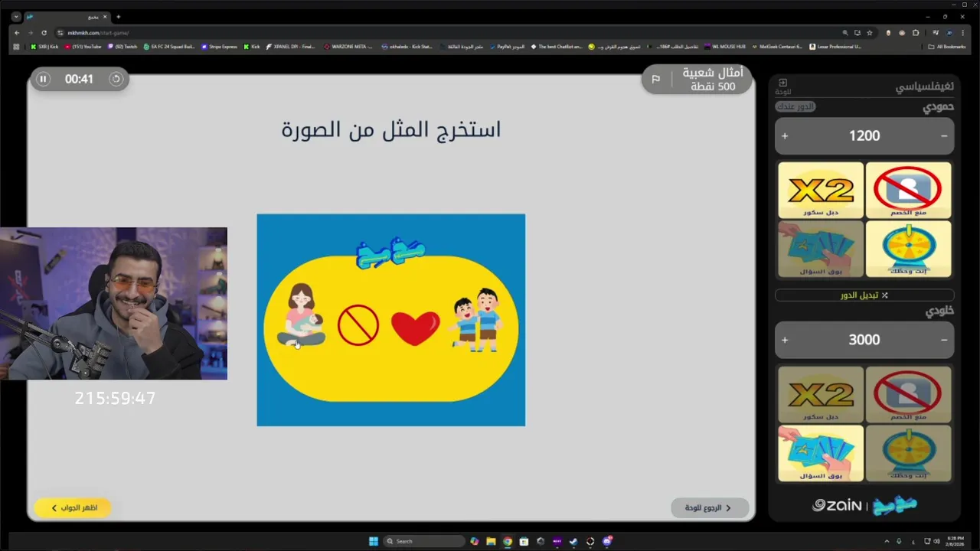Click the تبديل الدور switch turn button

[x=864, y=295]
